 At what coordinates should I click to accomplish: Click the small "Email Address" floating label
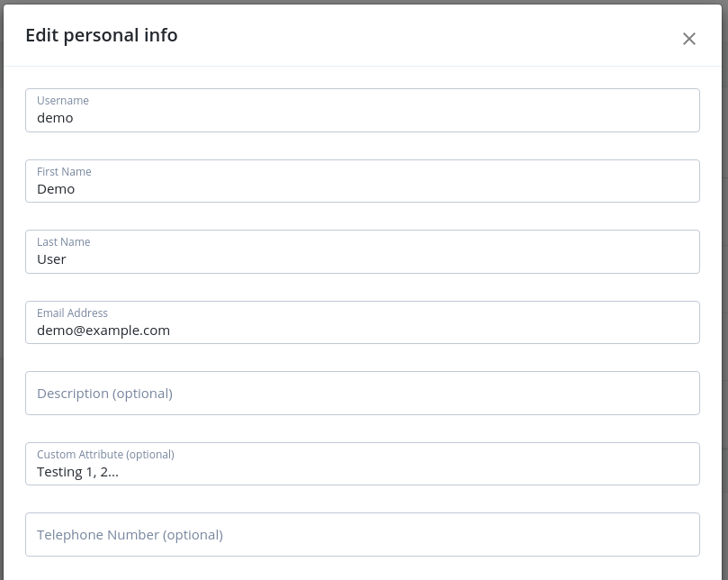(72, 313)
